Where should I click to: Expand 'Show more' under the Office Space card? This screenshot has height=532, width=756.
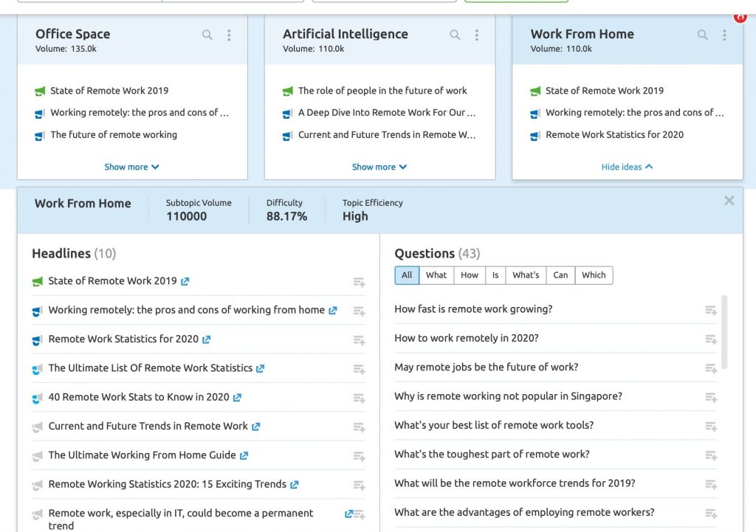(132, 167)
